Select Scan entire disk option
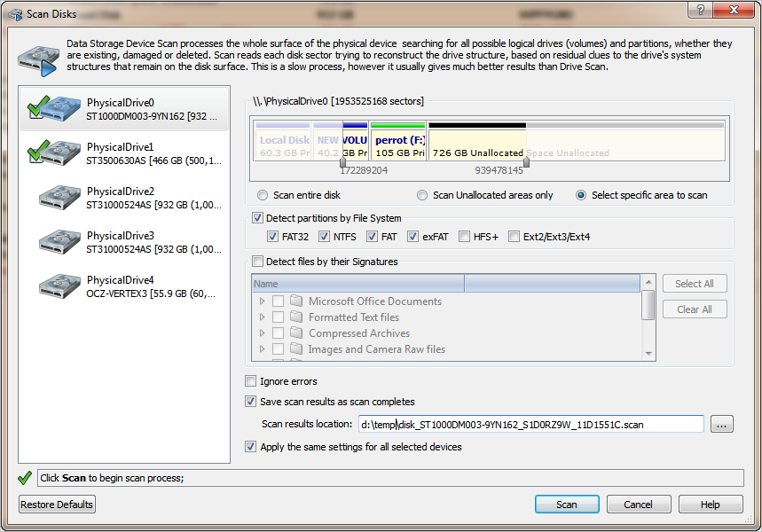The image size is (762, 532). point(263,195)
